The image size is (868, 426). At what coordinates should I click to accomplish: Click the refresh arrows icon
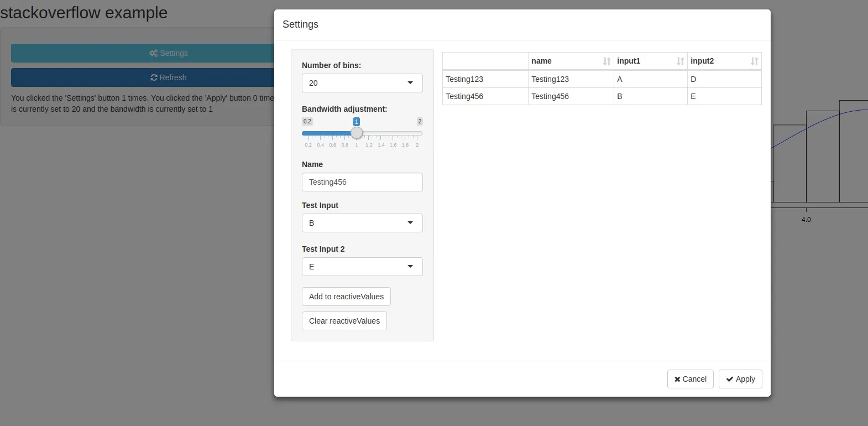click(154, 77)
